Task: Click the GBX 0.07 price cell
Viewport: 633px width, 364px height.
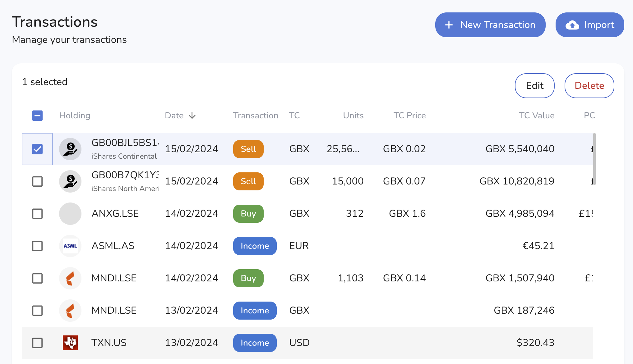Action: [x=404, y=181]
